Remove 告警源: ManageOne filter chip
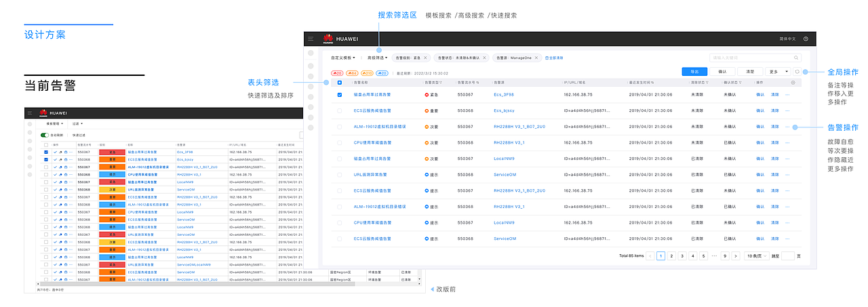 536,58
